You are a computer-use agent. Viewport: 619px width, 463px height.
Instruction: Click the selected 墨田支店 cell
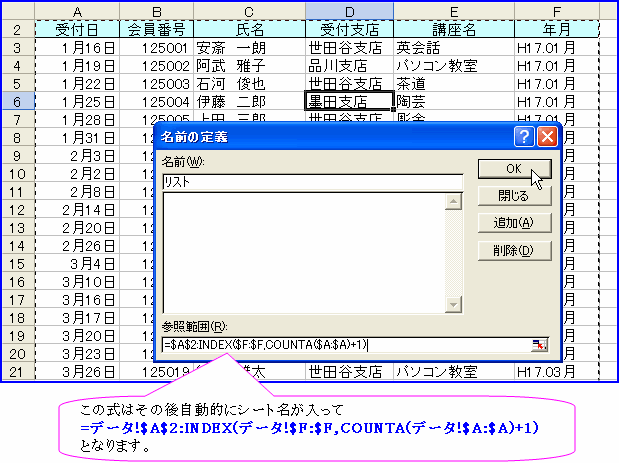349,101
